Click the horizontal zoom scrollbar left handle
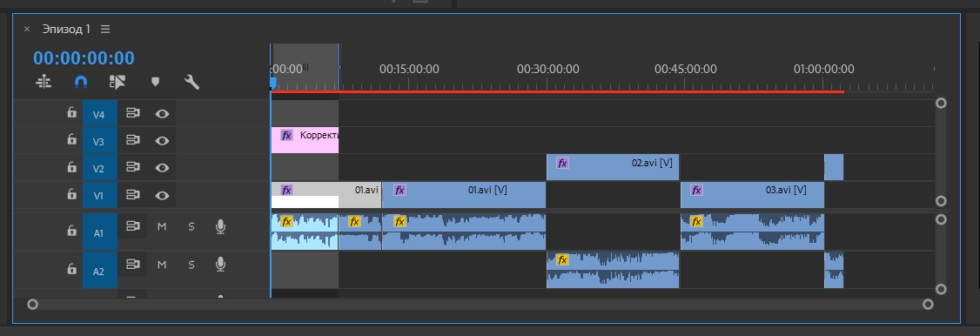This screenshot has height=336, width=980. coord(32,304)
